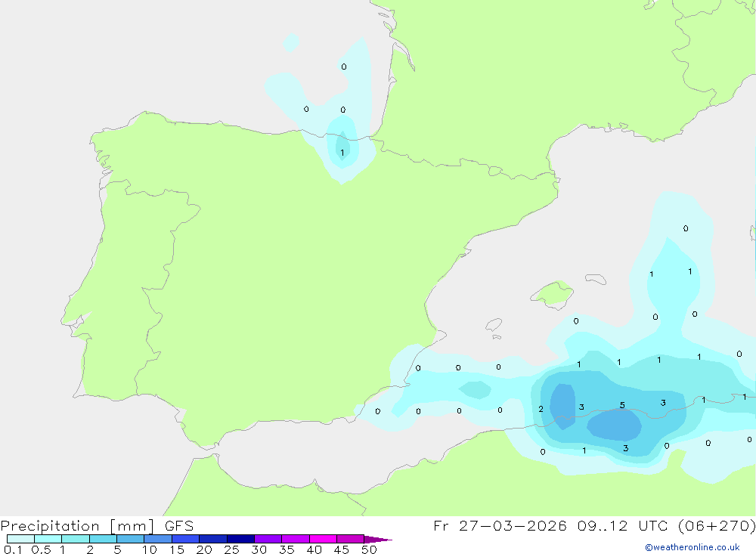Click the "1" value on north Spain coast

pos(342,153)
